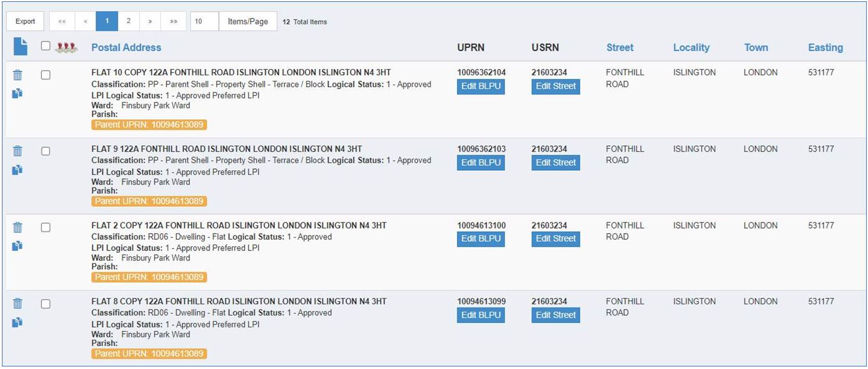868x369 pixels.
Task: Sort by Street column header
Action: (x=620, y=47)
